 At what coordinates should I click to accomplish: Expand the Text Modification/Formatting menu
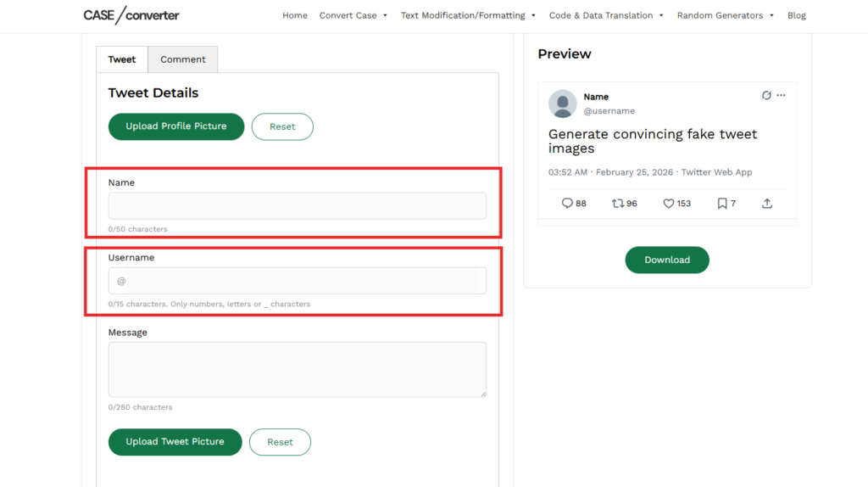coord(468,15)
